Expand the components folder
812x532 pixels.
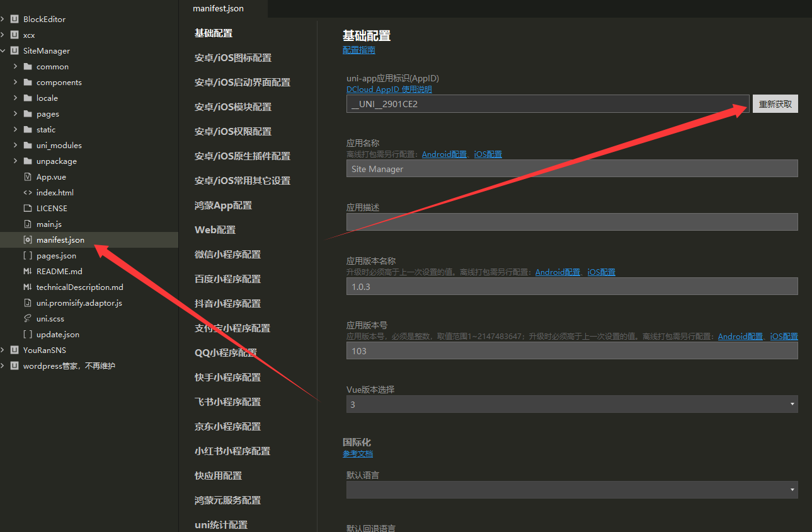point(15,83)
